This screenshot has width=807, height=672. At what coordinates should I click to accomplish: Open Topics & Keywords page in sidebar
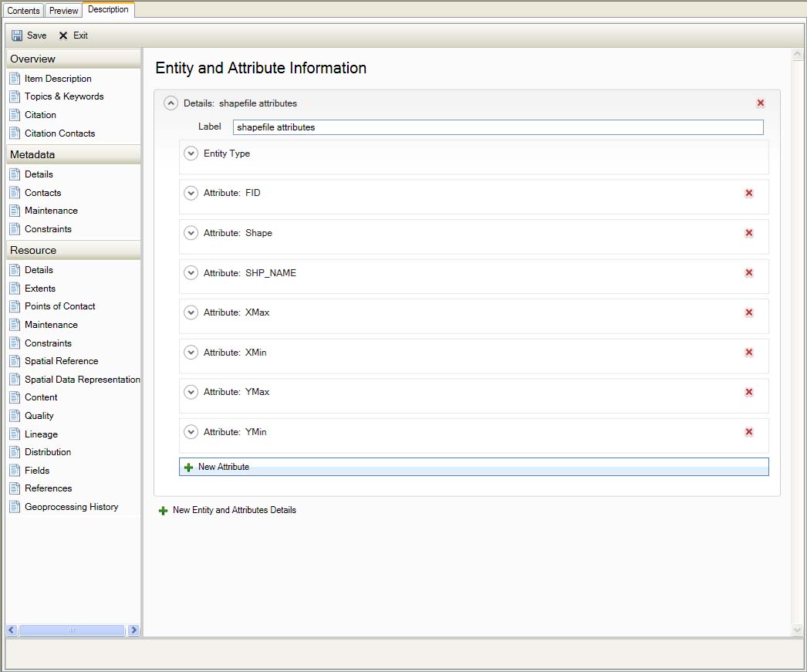(x=63, y=96)
